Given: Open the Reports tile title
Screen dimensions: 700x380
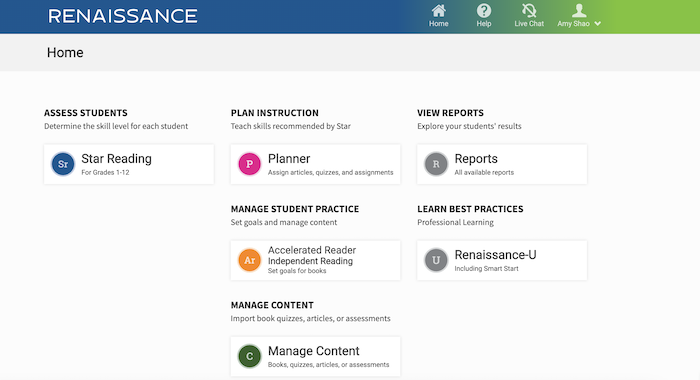Looking at the screenshot, I should coord(476,159).
